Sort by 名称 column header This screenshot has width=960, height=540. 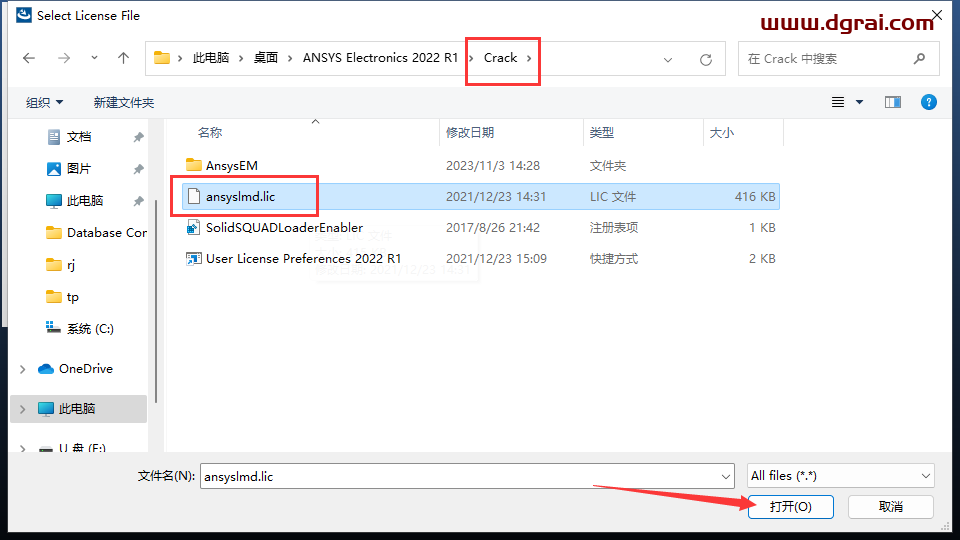(210, 132)
